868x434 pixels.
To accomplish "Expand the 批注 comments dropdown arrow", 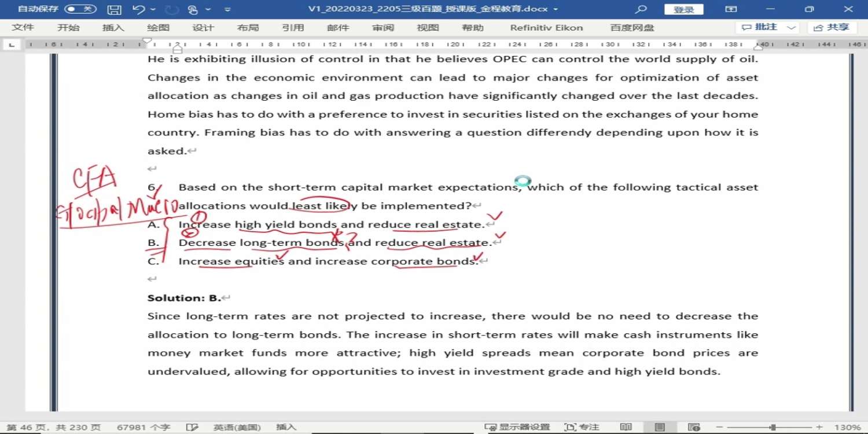I will point(792,27).
